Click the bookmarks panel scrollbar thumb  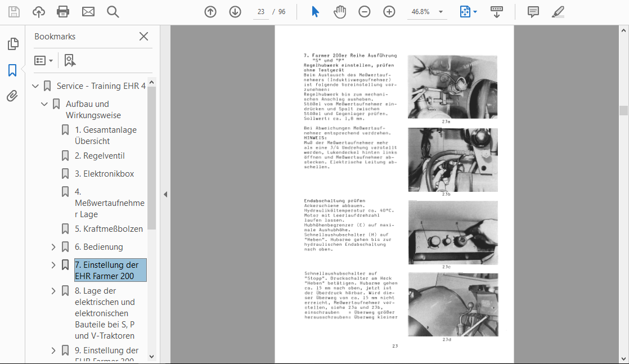pos(152,158)
